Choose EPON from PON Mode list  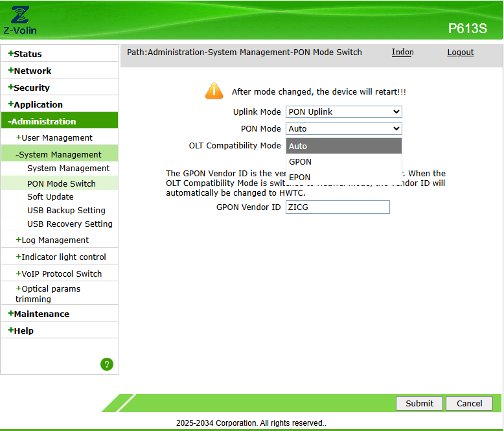[x=343, y=177]
